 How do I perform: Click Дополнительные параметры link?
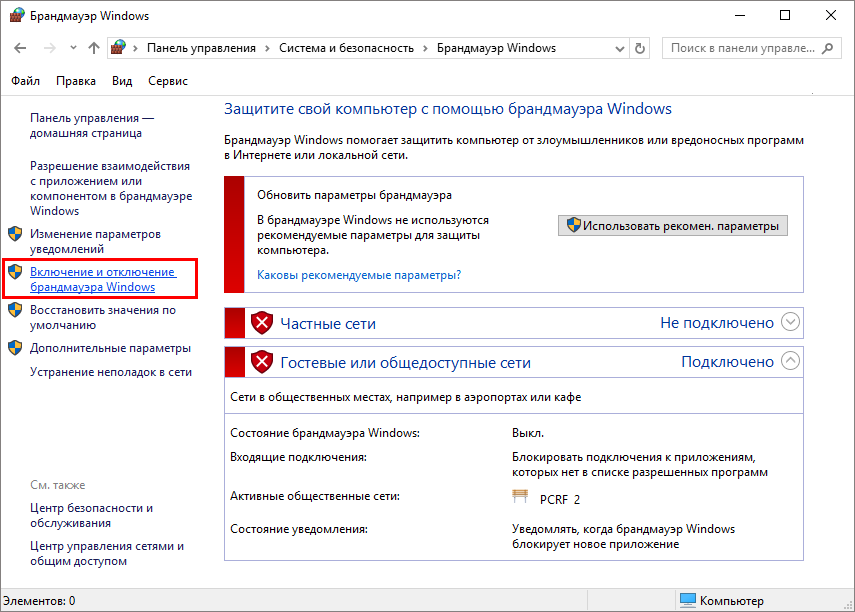click(110, 348)
